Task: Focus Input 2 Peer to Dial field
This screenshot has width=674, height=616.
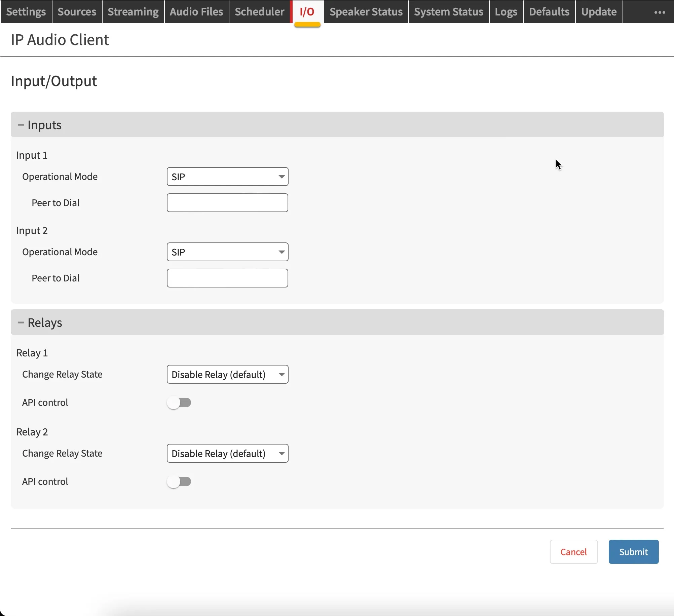Action: coord(227,278)
